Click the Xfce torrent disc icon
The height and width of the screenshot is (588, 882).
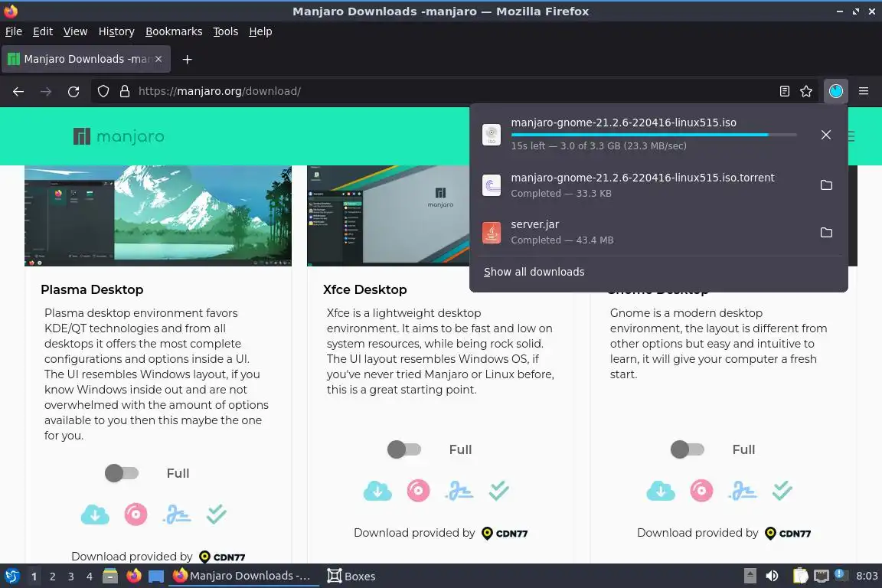418,491
